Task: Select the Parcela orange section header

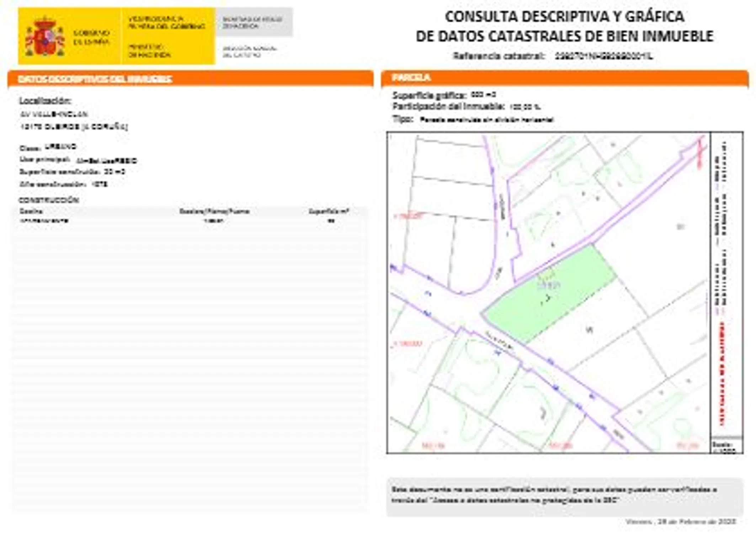Action: point(411,77)
